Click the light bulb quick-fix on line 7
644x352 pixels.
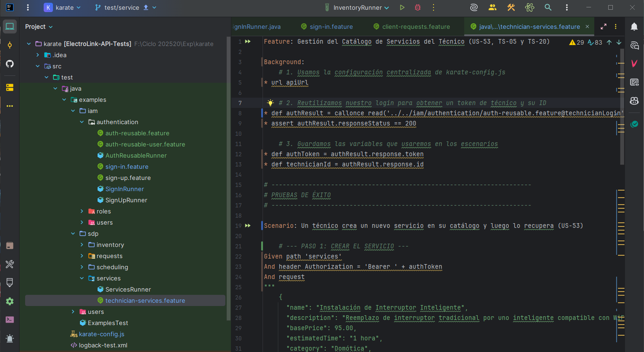(x=270, y=103)
